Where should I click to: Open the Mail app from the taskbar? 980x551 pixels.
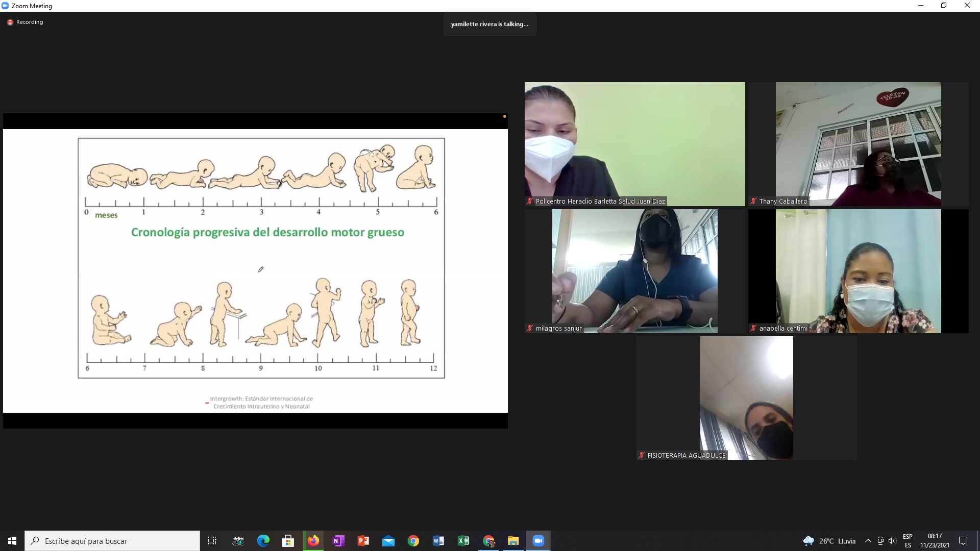click(388, 541)
